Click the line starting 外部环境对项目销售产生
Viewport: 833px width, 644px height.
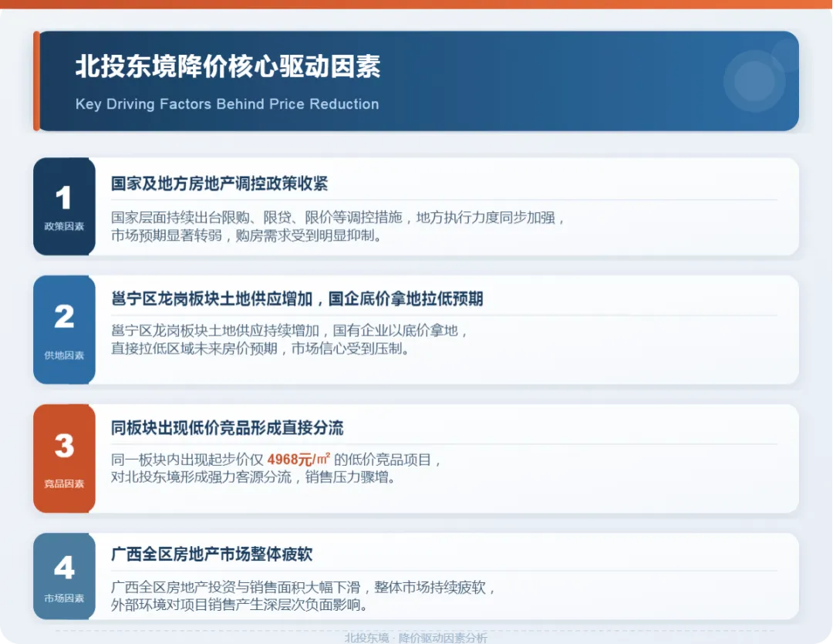tap(239, 605)
